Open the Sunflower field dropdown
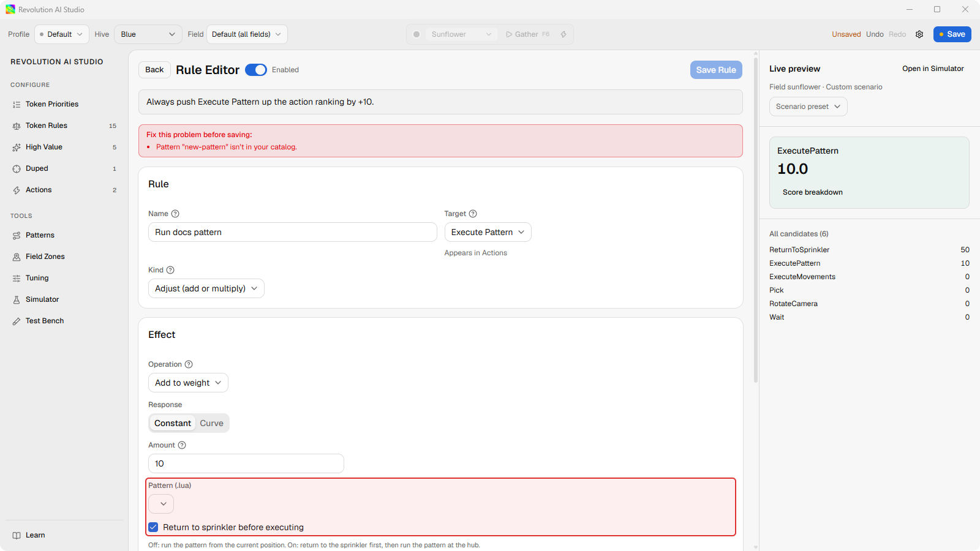Viewport: 980px width, 551px height. 462,34
